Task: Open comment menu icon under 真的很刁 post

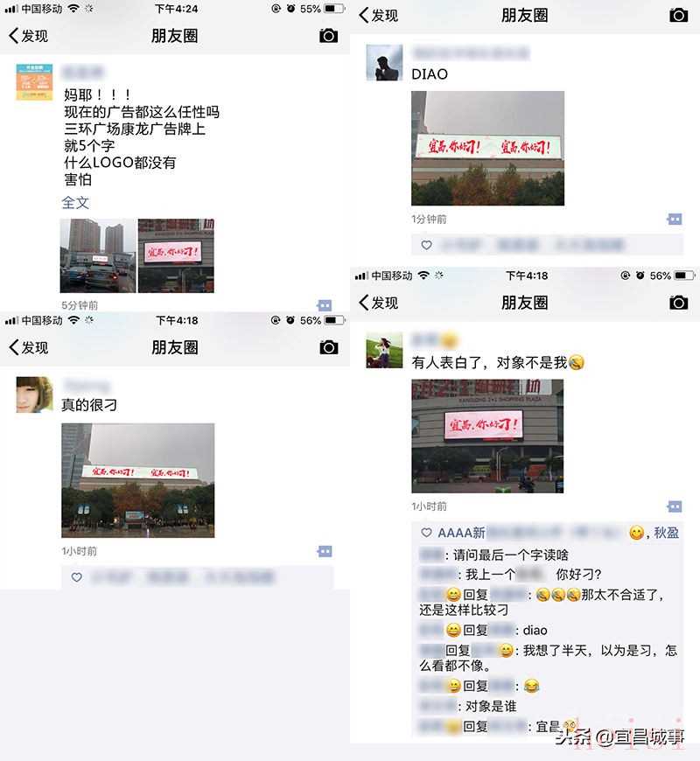Action: (x=325, y=551)
